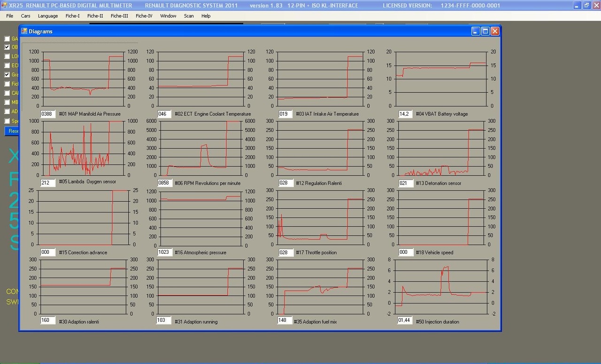Click the Diagrams window title icon
Image resolution: width=601 pixels, height=364 pixels.
(24, 31)
